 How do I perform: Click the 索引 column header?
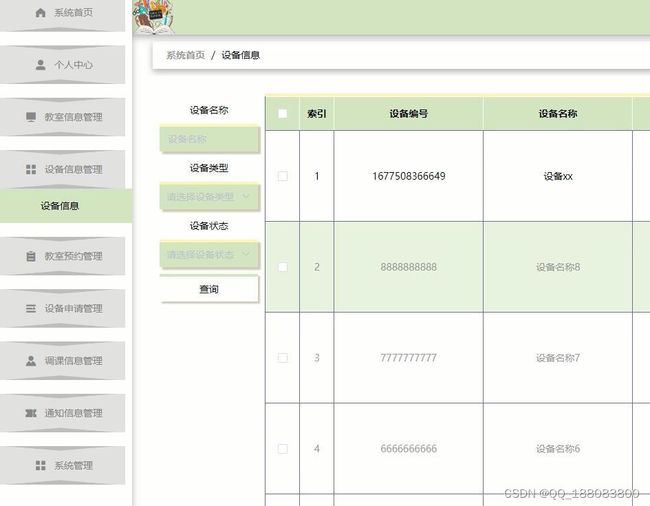[317, 114]
